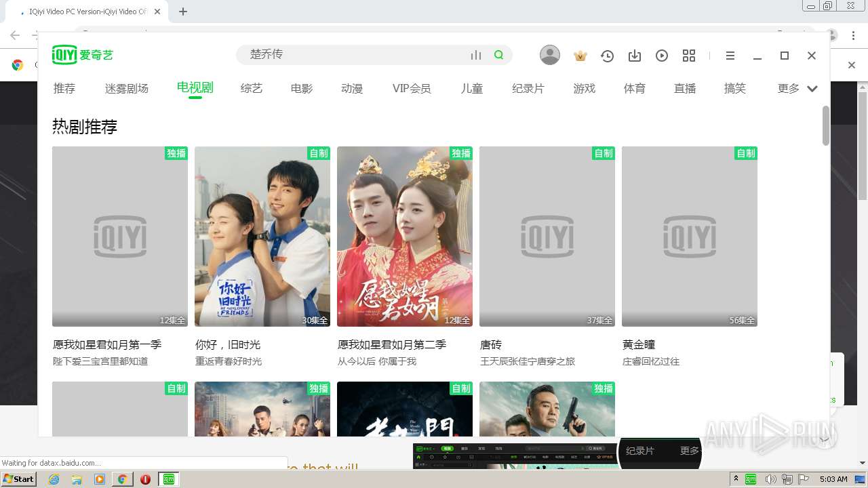868x488 pixels.
Task: Click title link 愿我如星君如月第二季
Action: tap(392, 344)
